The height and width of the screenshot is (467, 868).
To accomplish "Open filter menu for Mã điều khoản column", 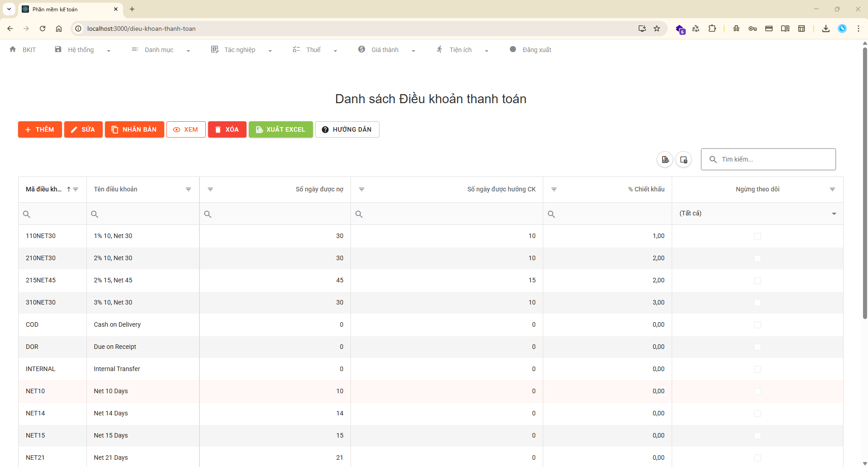I will [x=76, y=189].
